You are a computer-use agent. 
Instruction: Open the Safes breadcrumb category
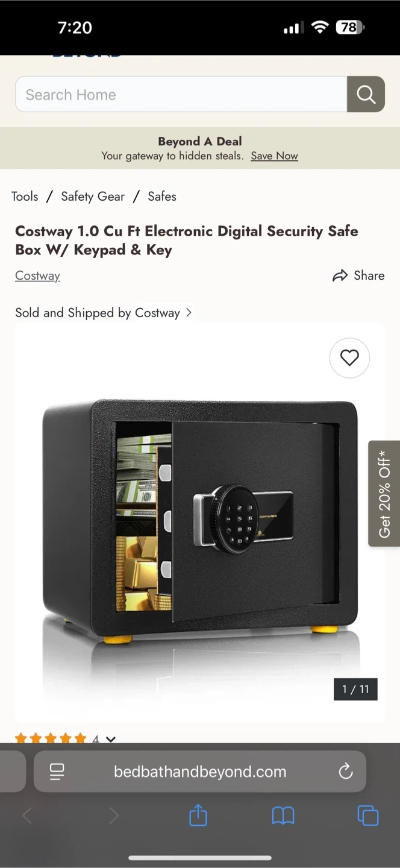162,197
